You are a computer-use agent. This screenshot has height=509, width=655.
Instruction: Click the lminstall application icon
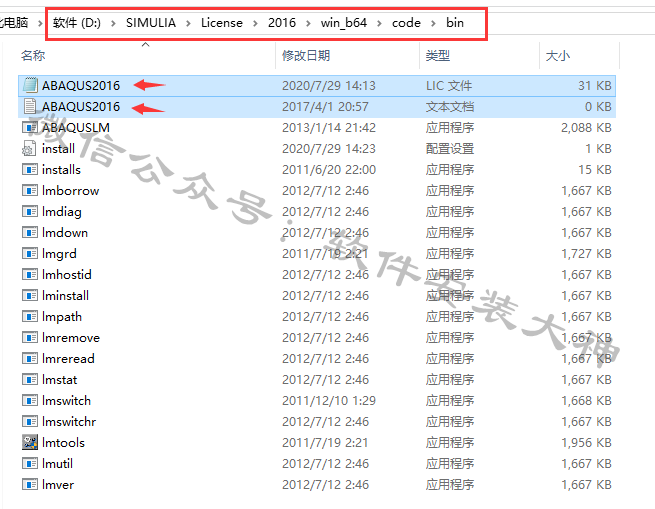click(30, 295)
